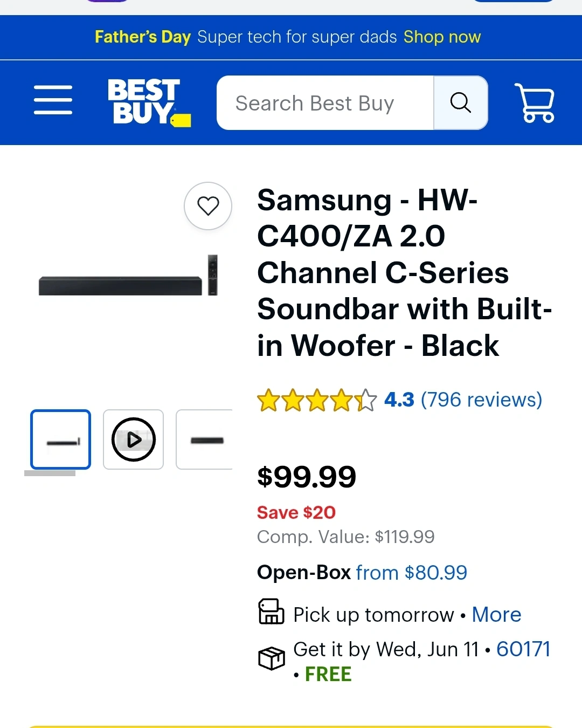
Task: Click the store pickup icon
Action: [271, 612]
